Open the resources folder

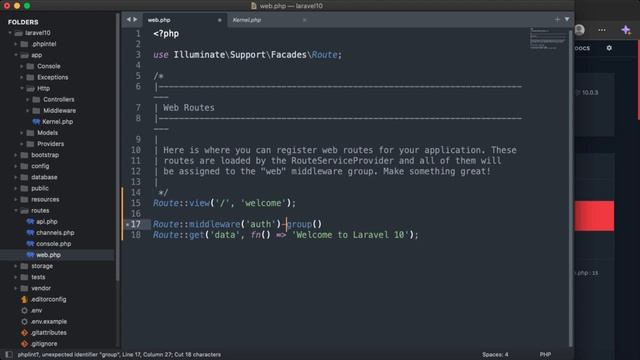click(x=45, y=199)
